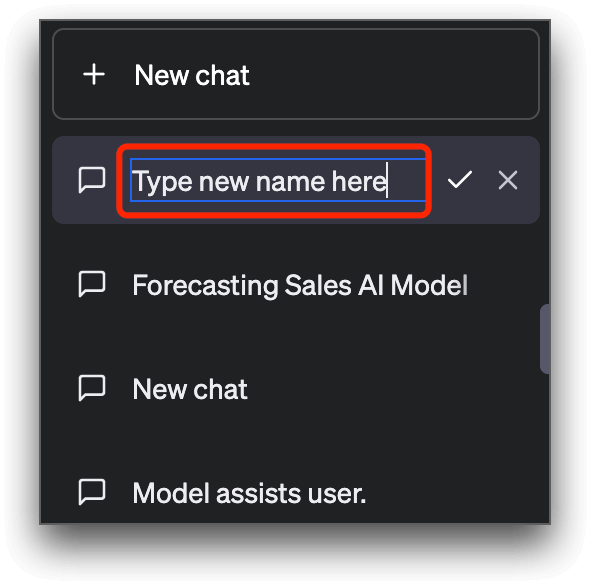Select the 'Forecasting Sales AI Model' title text
The image size is (592, 586).
[300, 285]
